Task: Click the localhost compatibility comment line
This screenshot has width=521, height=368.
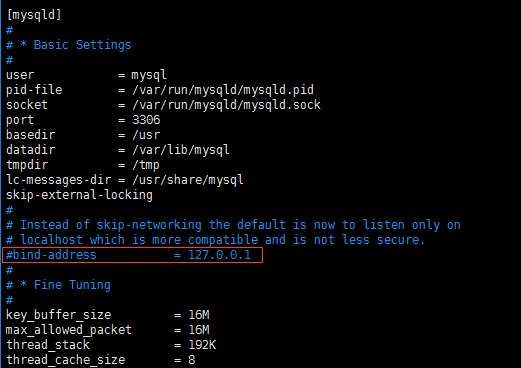Action: point(216,240)
